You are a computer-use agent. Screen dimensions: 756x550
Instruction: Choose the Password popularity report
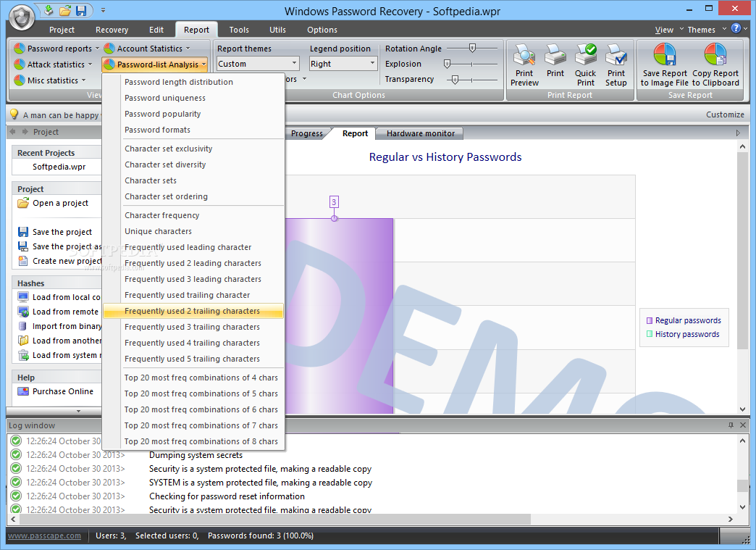point(194,114)
